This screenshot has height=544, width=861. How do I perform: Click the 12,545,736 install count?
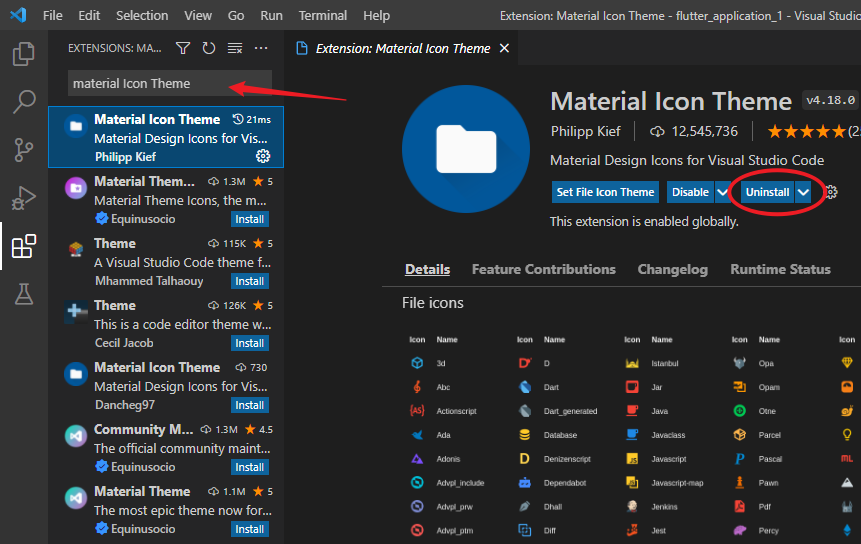pos(694,132)
